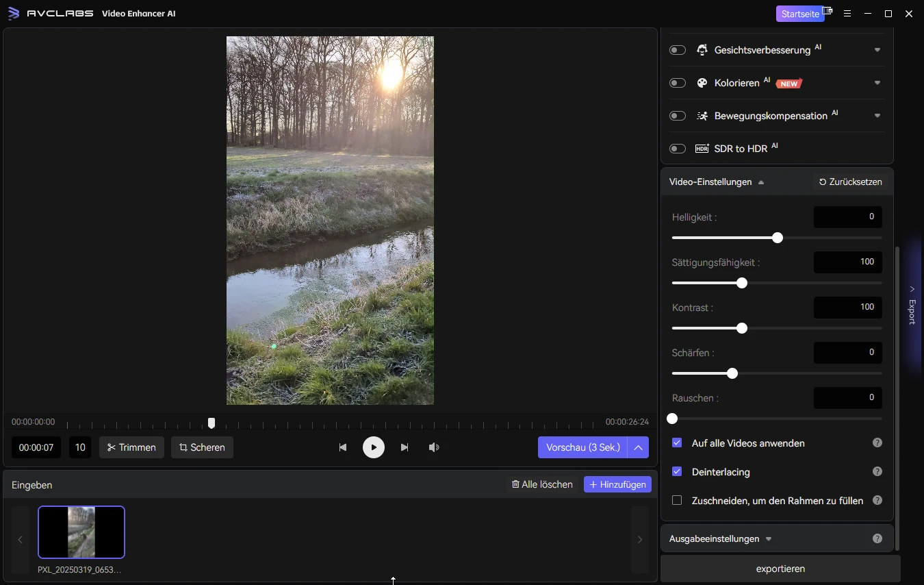
Task: Click the Helligkeit slider handle
Action: [777, 238]
